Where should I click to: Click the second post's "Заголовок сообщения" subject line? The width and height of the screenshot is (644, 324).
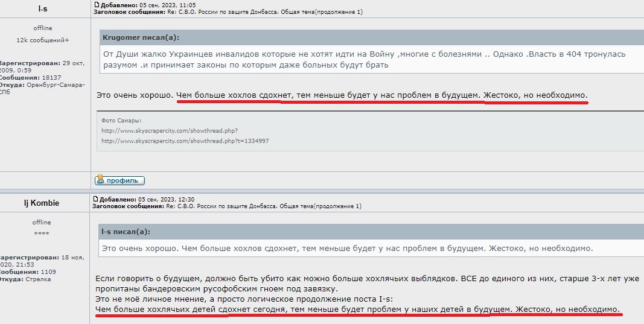coord(227,206)
